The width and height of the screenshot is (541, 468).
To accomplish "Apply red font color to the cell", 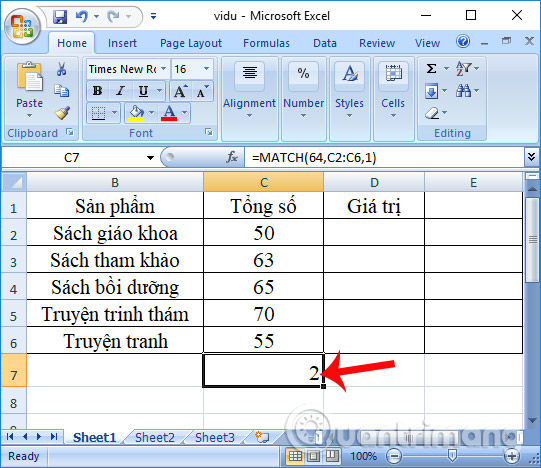I will [169, 113].
